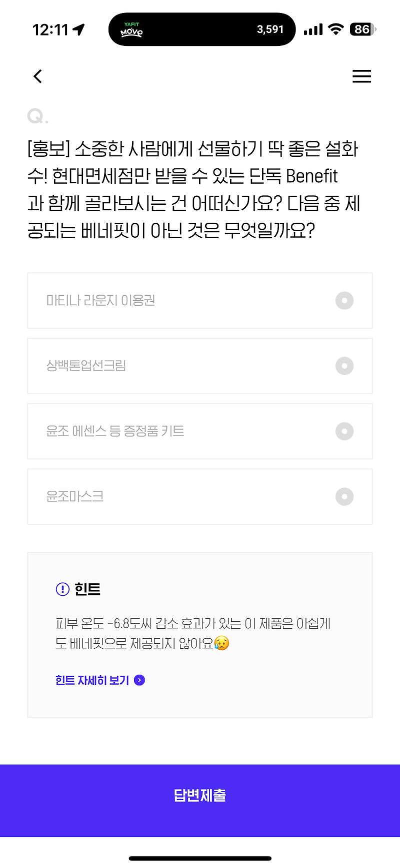Tap the 상백톤업선크림 option label
This screenshot has width=400, height=868.
coord(86,366)
